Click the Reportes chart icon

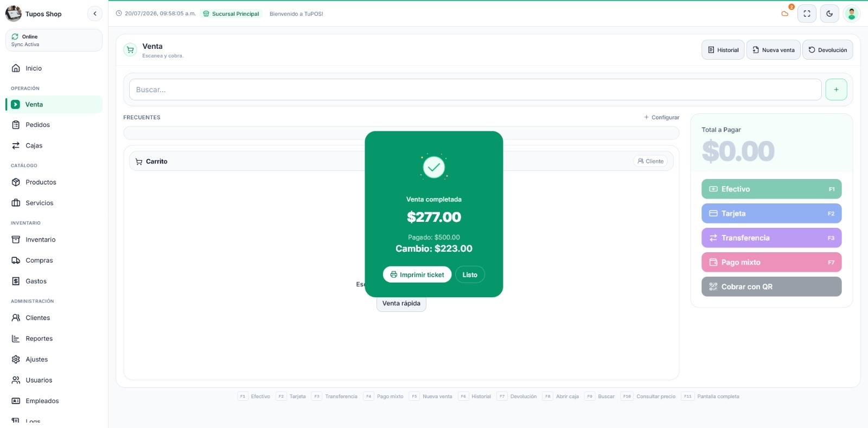click(16, 338)
